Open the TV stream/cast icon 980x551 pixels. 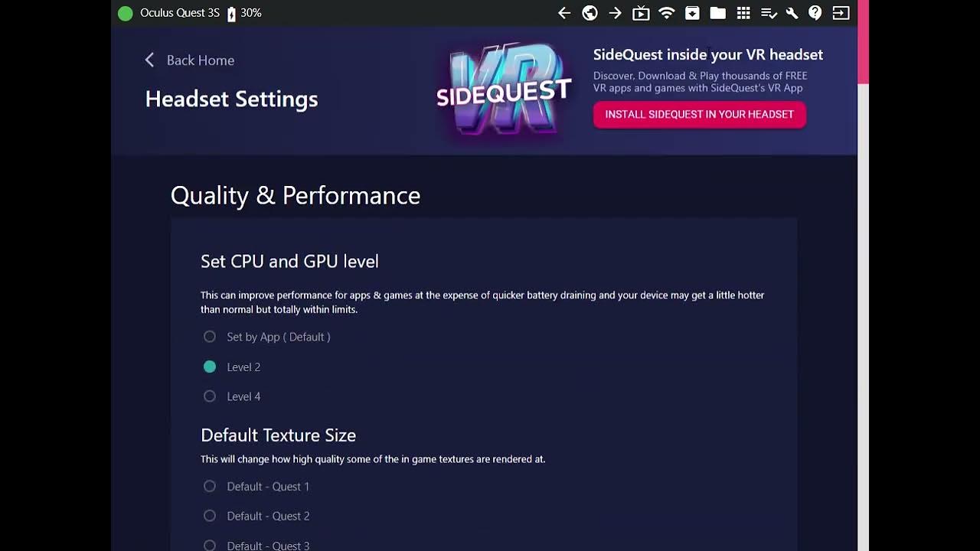pyautogui.click(x=641, y=13)
